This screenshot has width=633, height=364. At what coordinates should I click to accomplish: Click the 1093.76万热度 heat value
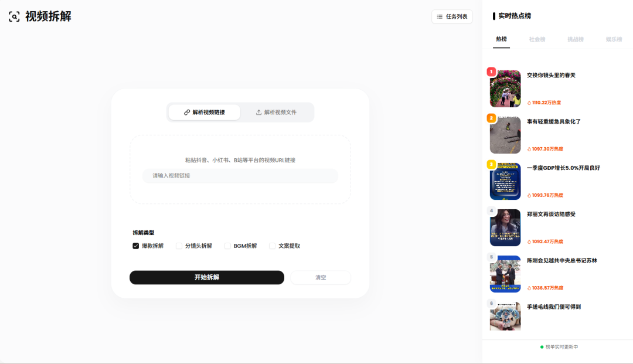pos(547,195)
